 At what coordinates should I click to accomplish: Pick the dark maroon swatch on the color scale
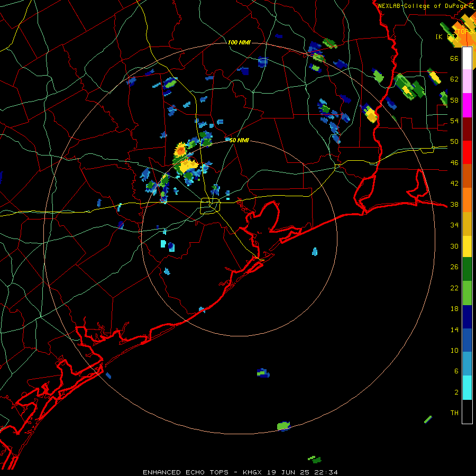(467, 129)
